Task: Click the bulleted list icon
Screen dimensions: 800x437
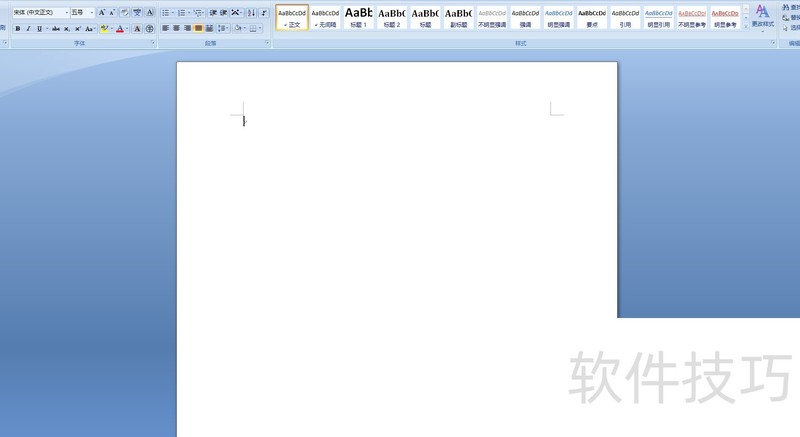Action: [165, 12]
